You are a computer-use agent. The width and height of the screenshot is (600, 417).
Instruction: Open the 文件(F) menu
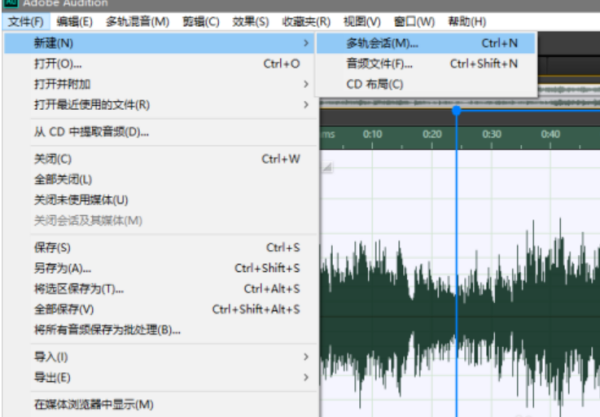(x=26, y=21)
